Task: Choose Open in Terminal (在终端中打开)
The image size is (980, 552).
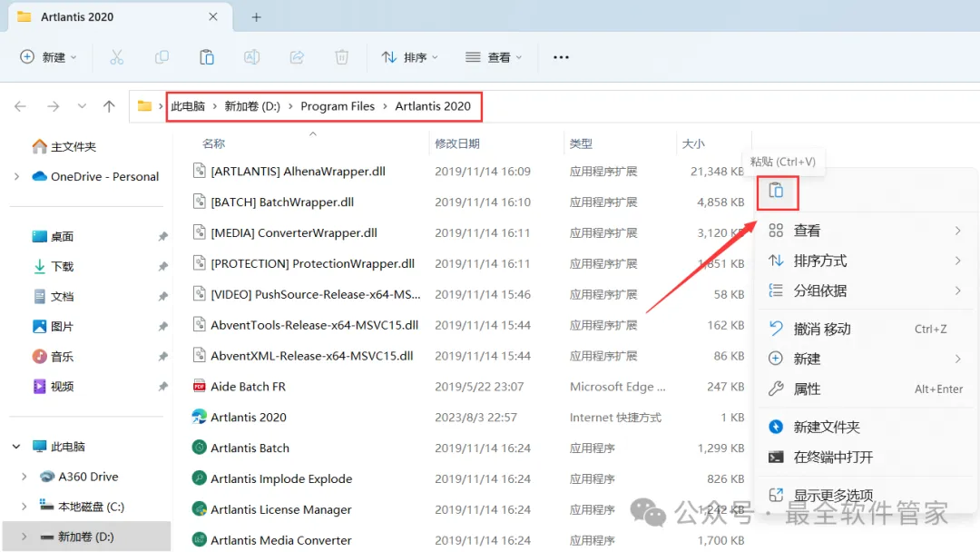Action: (866, 457)
